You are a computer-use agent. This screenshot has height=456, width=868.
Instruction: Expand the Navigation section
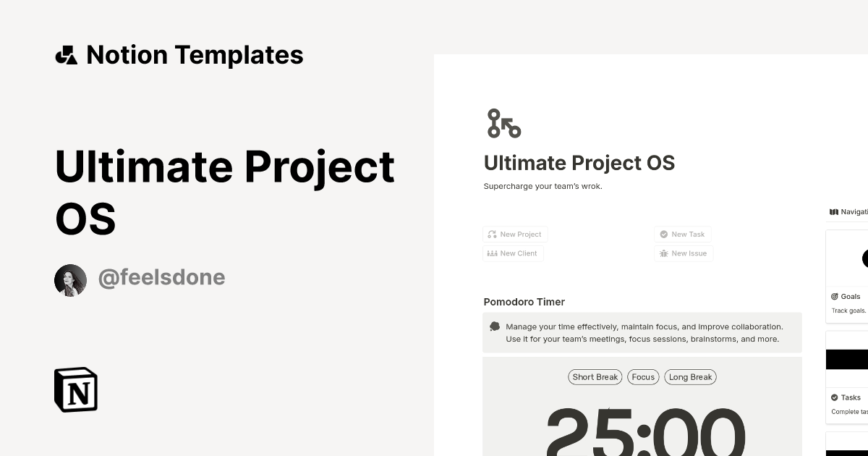851,211
